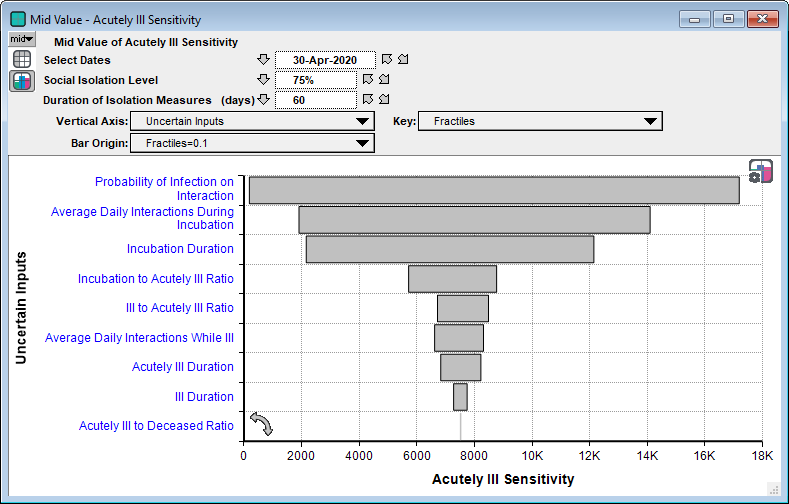Click the 30-Apr-2020 date field

(325, 60)
